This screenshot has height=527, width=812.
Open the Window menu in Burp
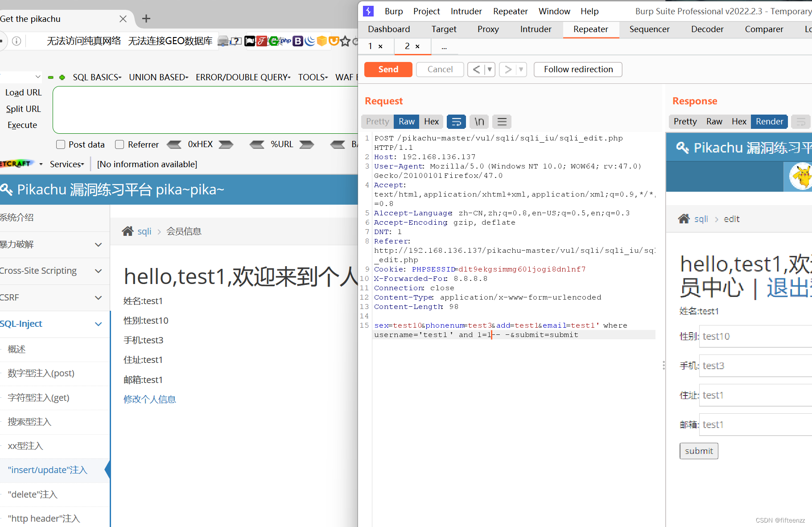click(554, 11)
